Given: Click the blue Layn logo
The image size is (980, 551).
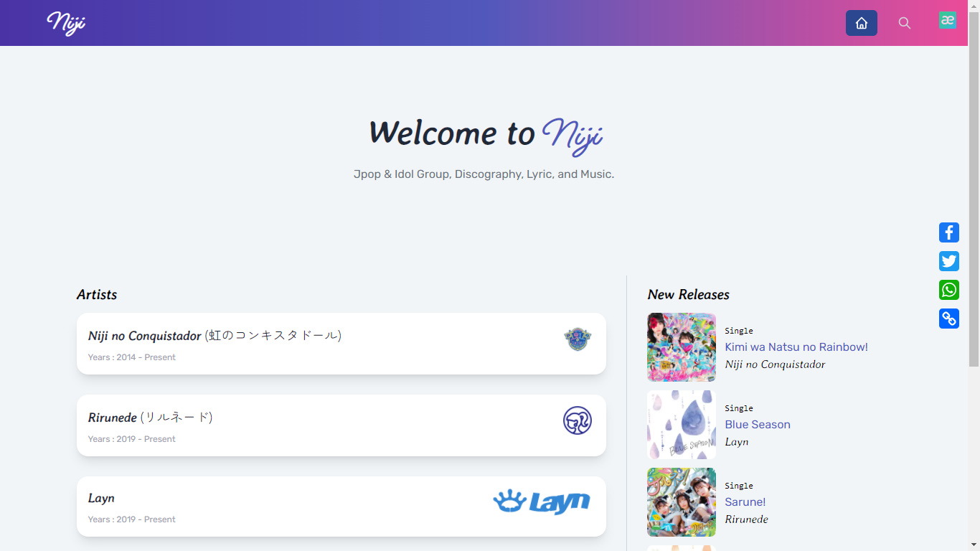Looking at the screenshot, I should 542,501.
